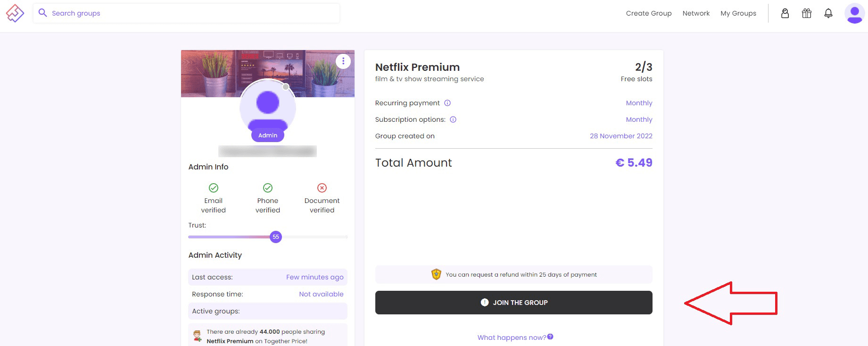
Task: Click JOIN THE GROUP button
Action: (514, 303)
